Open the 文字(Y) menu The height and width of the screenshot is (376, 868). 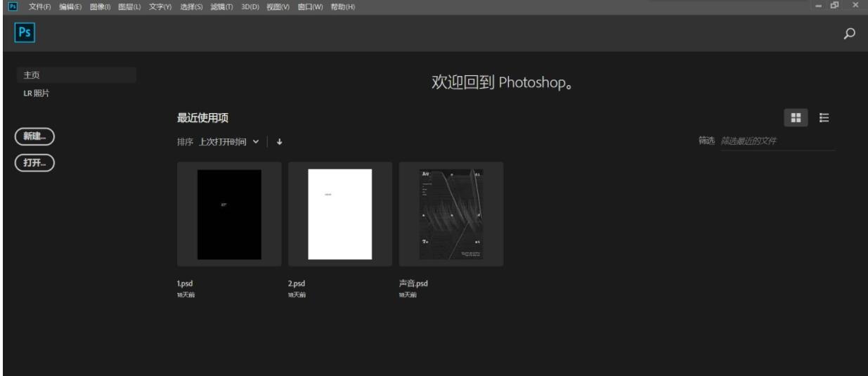[x=160, y=6]
